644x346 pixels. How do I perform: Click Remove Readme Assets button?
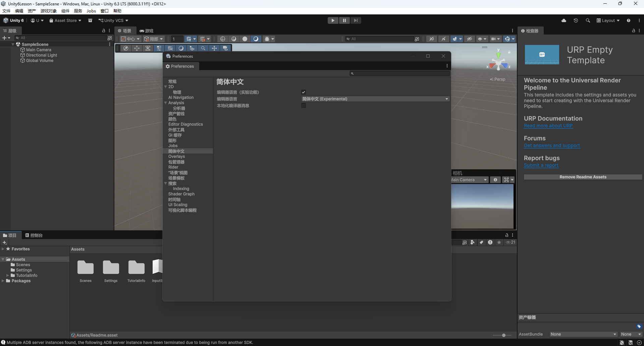(x=583, y=177)
